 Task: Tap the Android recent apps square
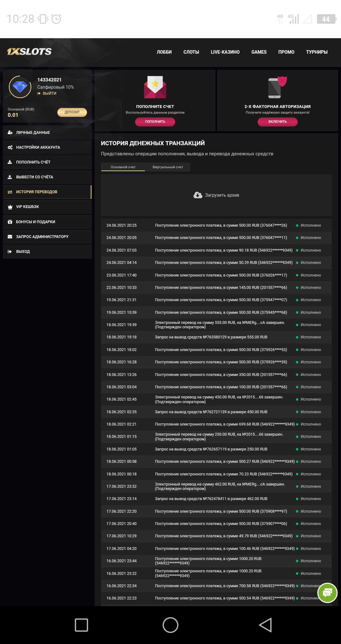point(81,625)
